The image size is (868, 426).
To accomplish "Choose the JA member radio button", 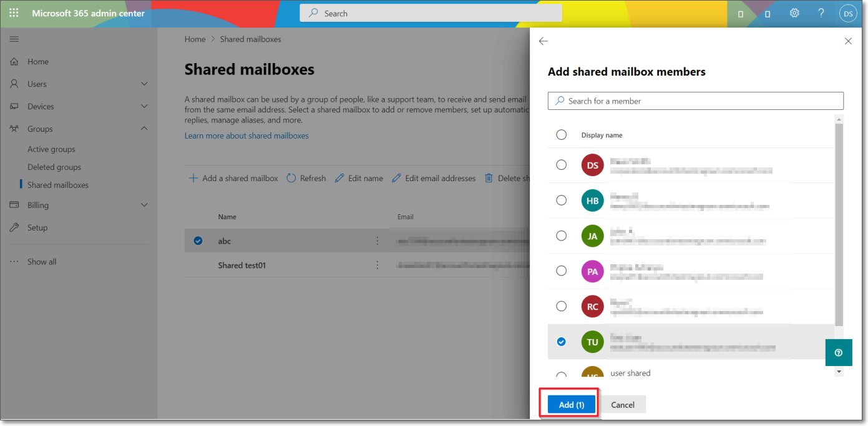I will coord(561,235).
